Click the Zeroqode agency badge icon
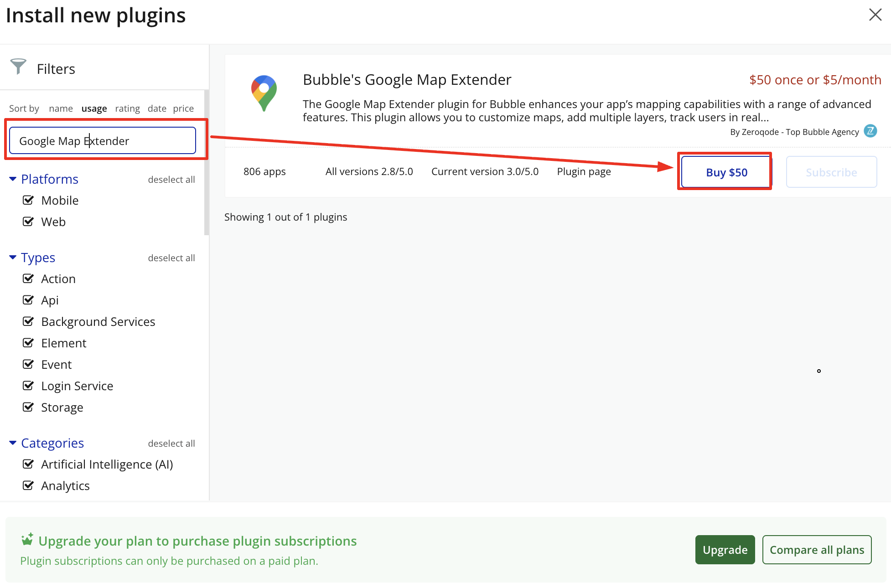891x588 pixels. tap(870, 131)
